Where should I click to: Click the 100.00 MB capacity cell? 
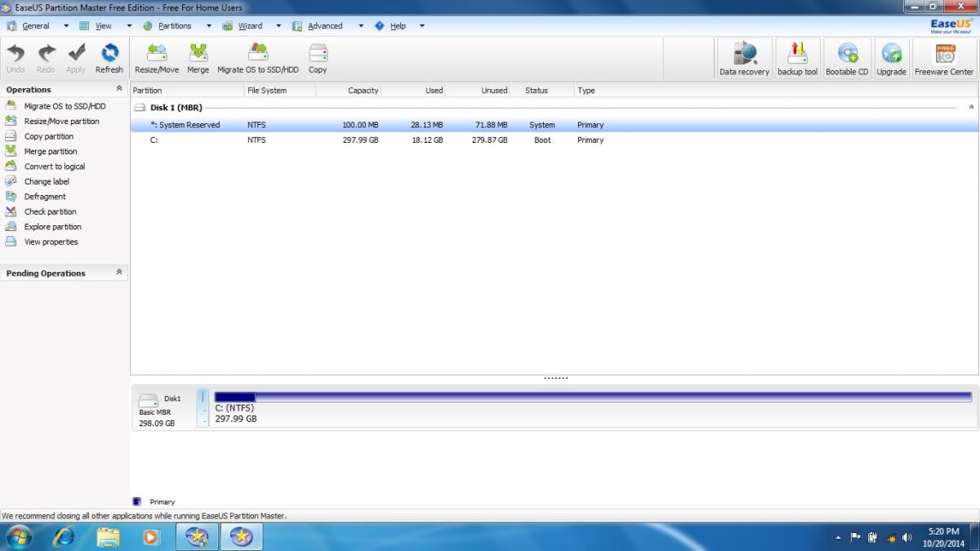coord(359,125)
